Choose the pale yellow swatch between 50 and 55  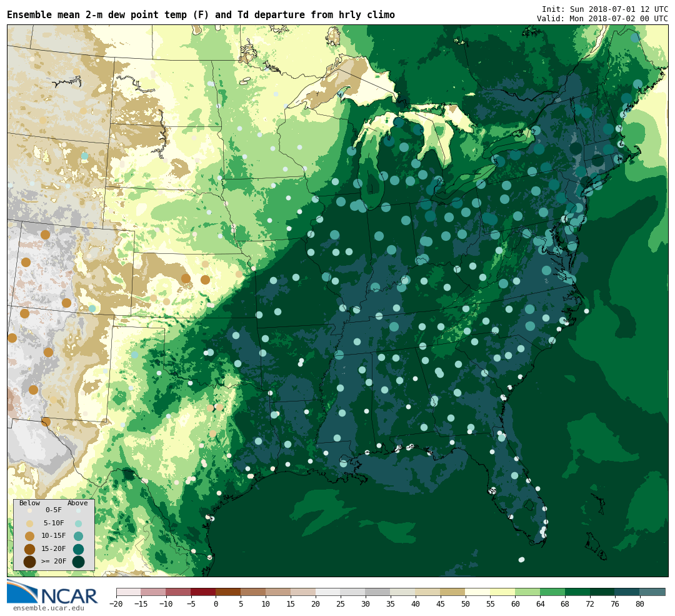pyautogui.click(x=477, y=592)
